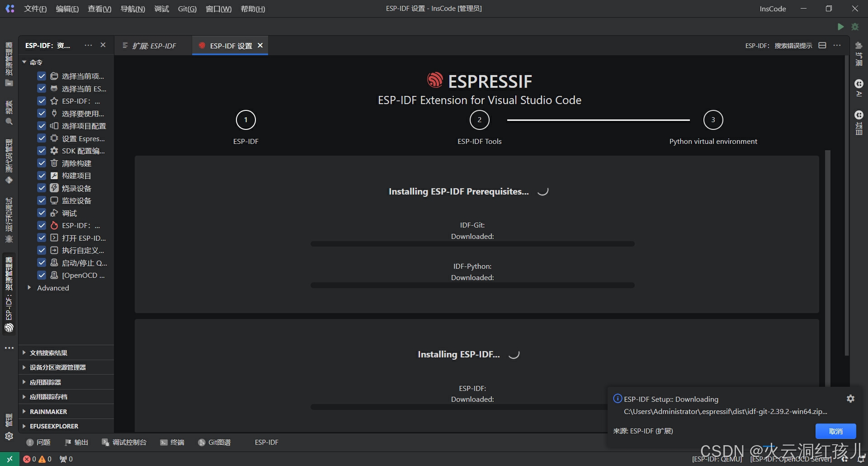This screenshot has height=466, width=868.
Task: Select the ESP-IDF 资源管理器 sidebar icon
Action: (9, 294)
